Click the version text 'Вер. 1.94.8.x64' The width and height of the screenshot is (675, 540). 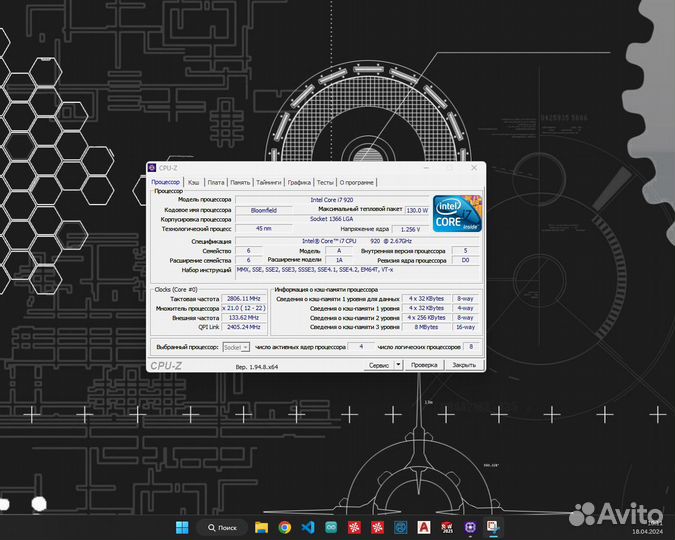257,367
